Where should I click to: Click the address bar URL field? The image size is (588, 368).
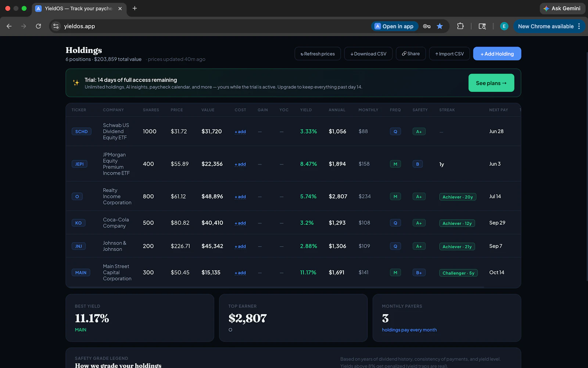coord(213,26)
